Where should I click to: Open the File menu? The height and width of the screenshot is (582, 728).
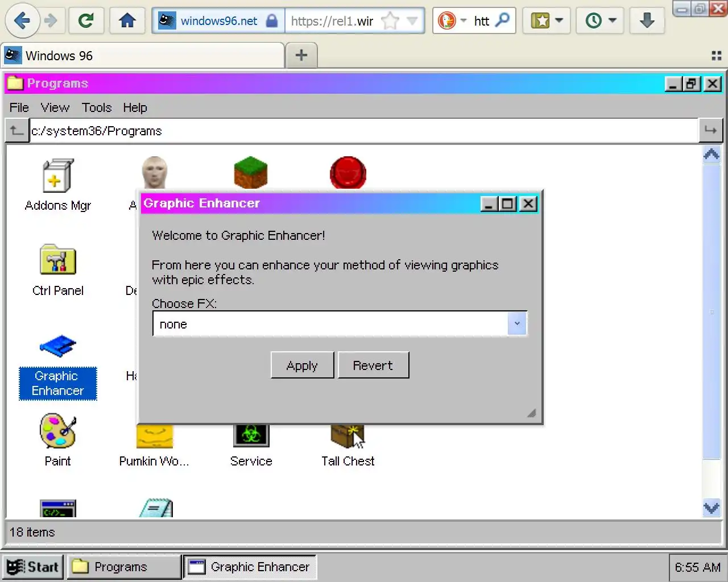19,107
